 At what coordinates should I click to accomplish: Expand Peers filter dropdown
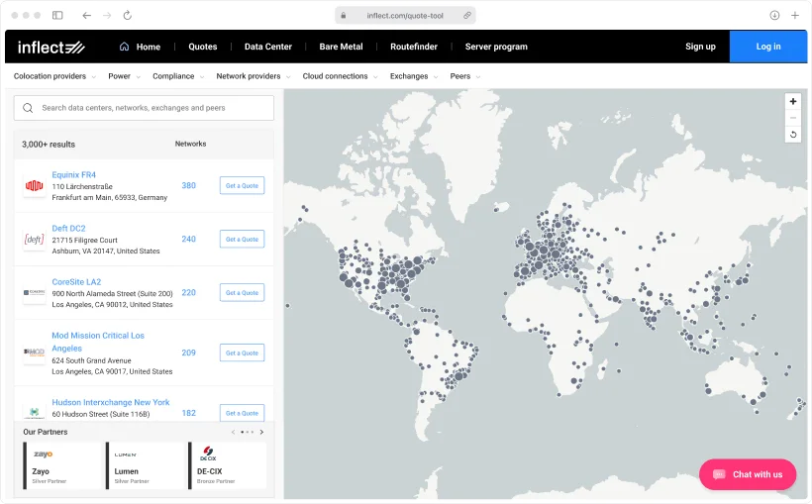(x=465, y=76)
